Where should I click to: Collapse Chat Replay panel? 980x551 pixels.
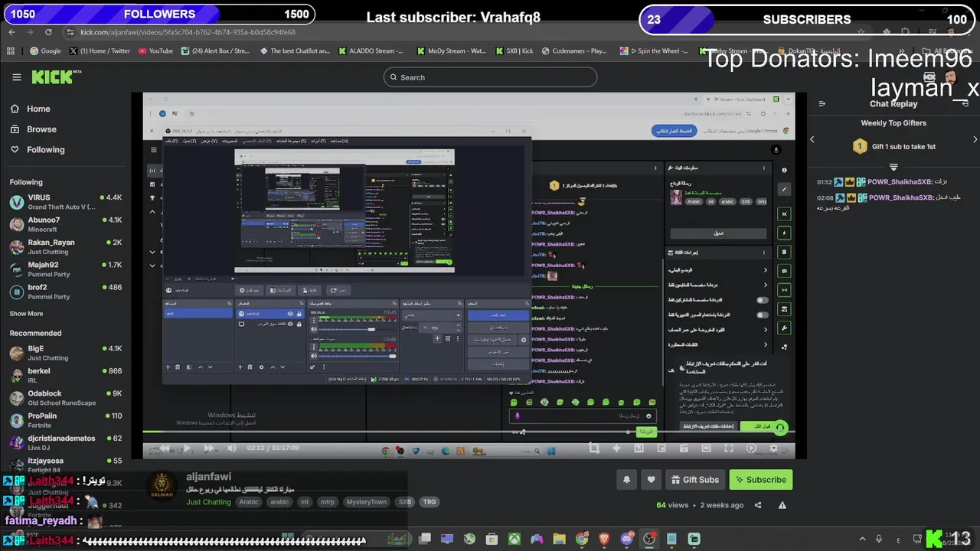tap(822, 103)
